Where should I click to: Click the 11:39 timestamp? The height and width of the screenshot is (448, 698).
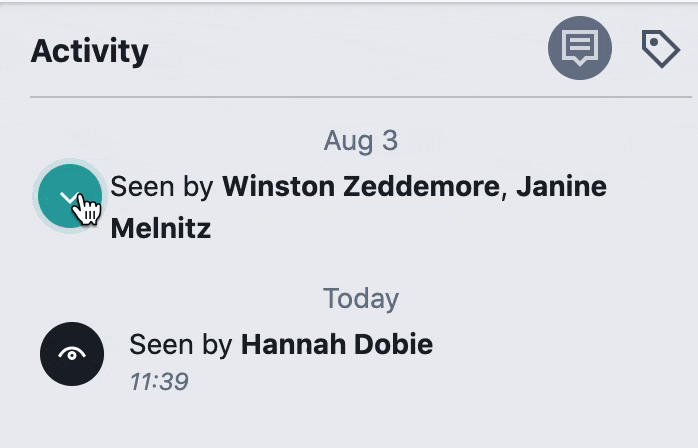(159, 382)
